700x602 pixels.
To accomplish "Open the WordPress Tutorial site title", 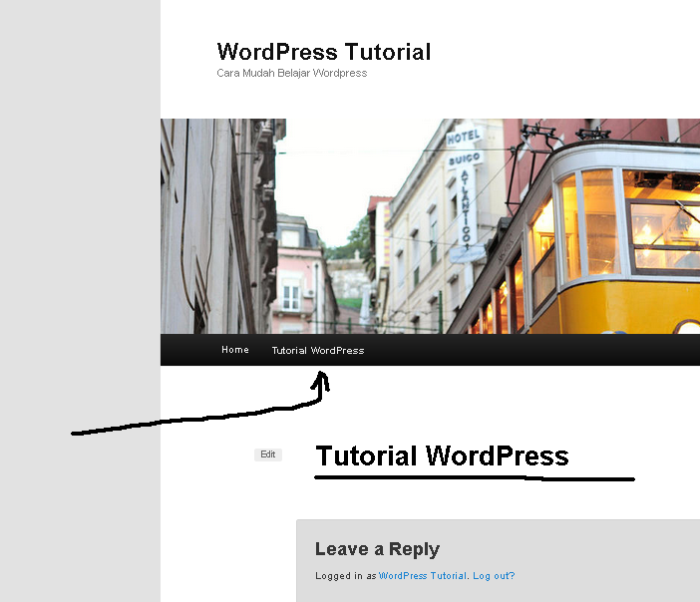I will pyautogui.click(x=324, y=52).
